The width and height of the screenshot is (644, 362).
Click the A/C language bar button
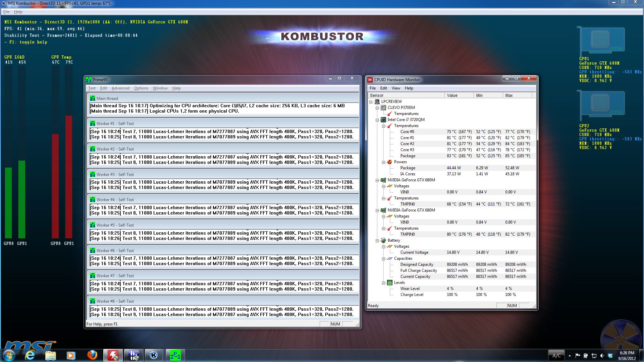coord(556,356)
